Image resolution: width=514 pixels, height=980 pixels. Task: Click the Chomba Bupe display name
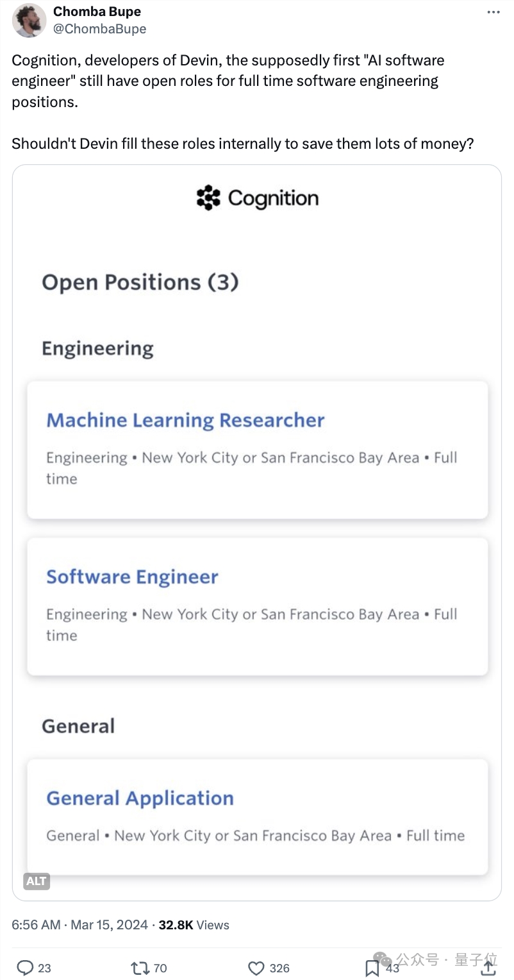97,12
